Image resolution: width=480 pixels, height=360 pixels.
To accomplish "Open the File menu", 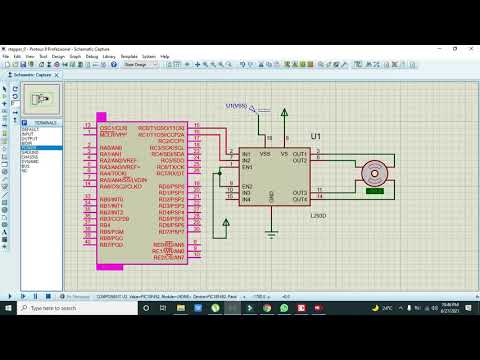I will tap(6, 56).
